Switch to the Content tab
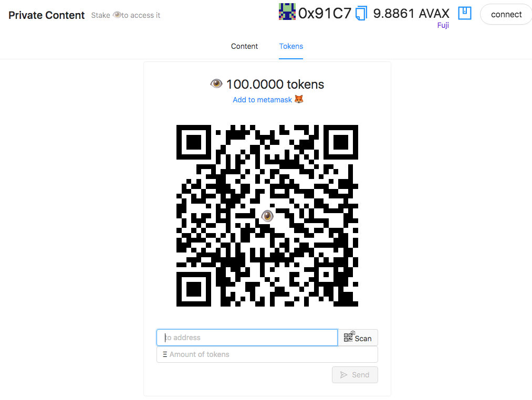This screenshot has height=400, width=532. 244,46
